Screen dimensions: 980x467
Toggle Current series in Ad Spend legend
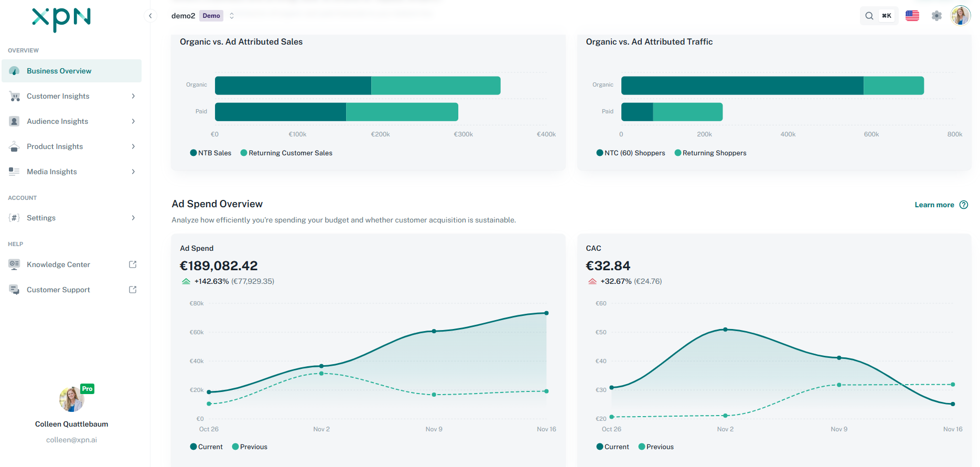click(207, 447)
